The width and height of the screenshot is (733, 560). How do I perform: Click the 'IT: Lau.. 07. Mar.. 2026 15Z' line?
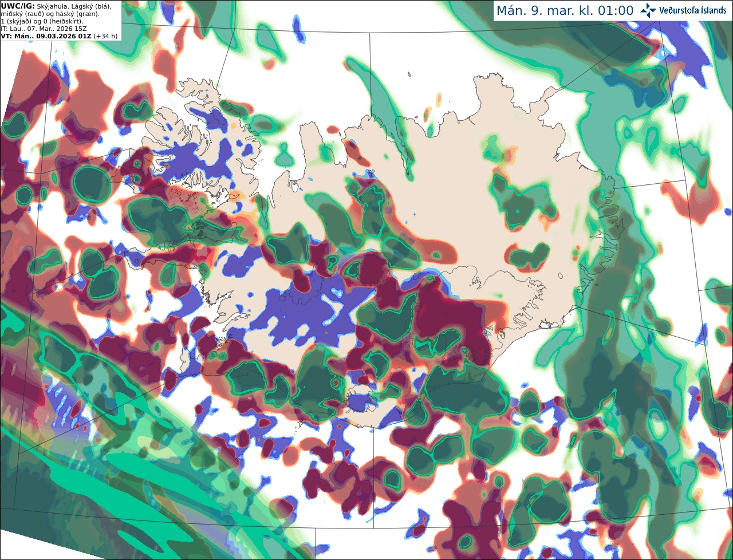pyautogui.click(x=44, y=29)
